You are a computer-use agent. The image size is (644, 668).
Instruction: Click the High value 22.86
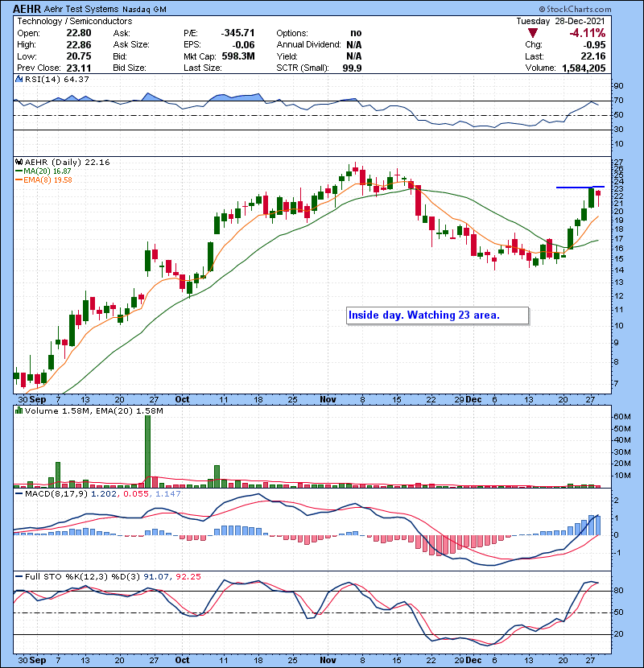(x=79, y=44)
